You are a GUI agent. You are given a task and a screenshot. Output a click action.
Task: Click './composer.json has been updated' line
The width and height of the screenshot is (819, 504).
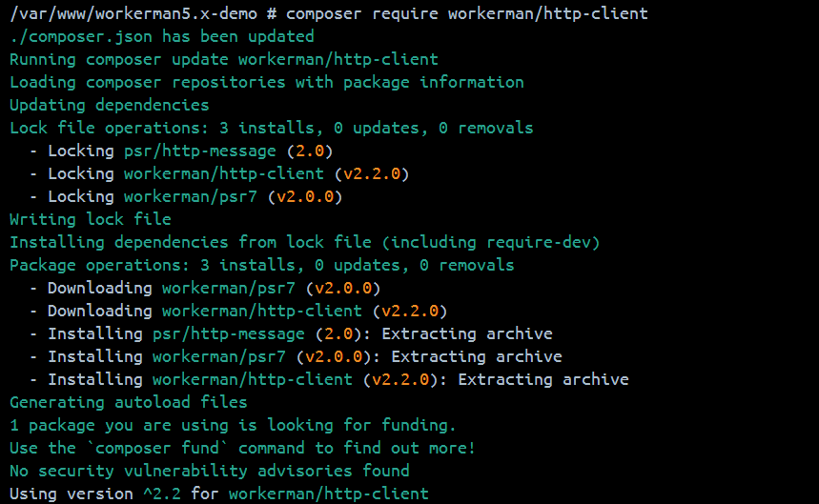[x=161, y=36]
